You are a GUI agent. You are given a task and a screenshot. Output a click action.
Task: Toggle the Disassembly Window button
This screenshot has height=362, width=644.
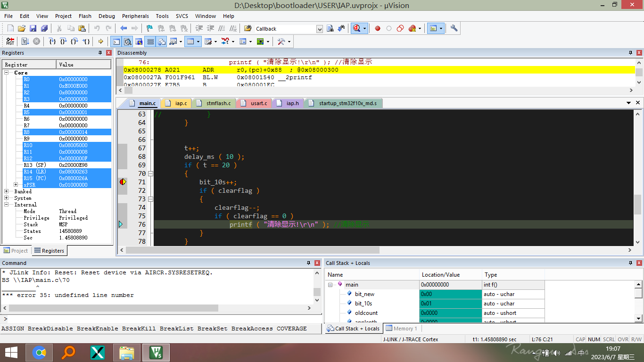click(x=127, y=41)
